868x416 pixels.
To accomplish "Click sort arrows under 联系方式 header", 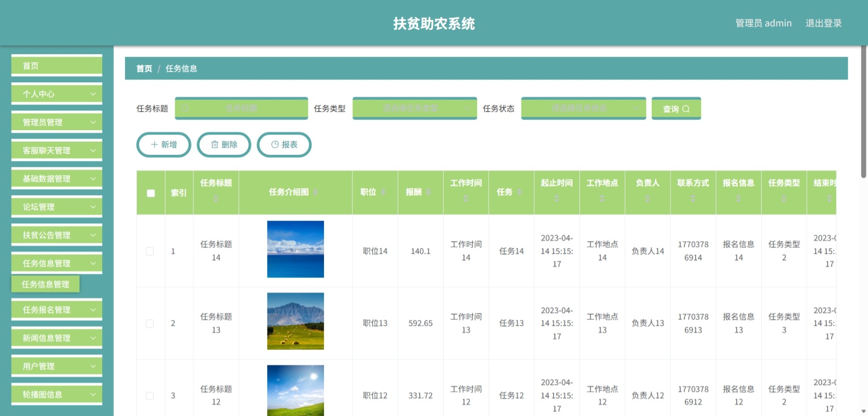I will [693, 198].
